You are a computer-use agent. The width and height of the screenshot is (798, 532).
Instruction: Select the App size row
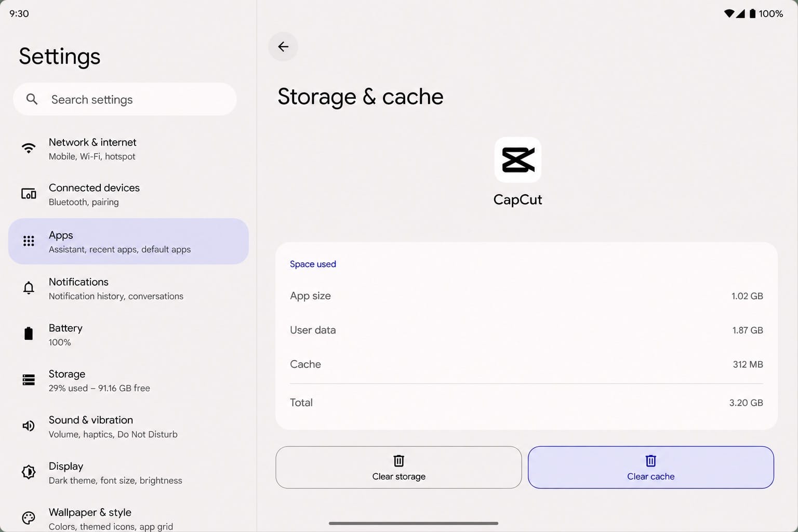tap(526, 296)
